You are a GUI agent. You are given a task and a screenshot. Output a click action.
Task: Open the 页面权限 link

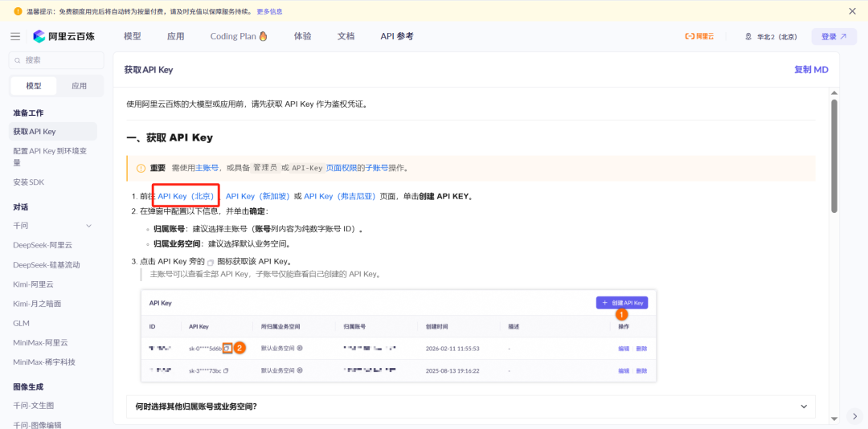pyautogui.click(x=341, y=168)
